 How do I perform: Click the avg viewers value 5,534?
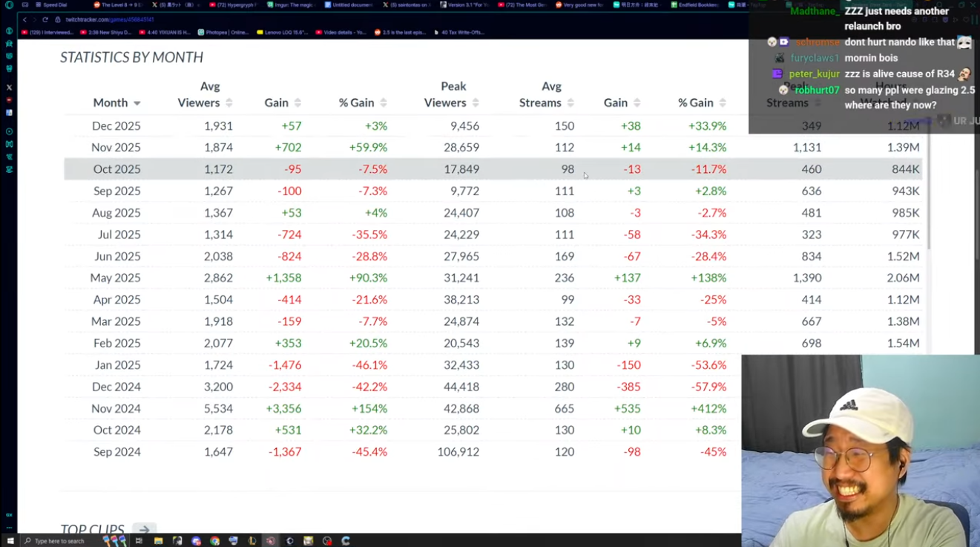[218, 409]
